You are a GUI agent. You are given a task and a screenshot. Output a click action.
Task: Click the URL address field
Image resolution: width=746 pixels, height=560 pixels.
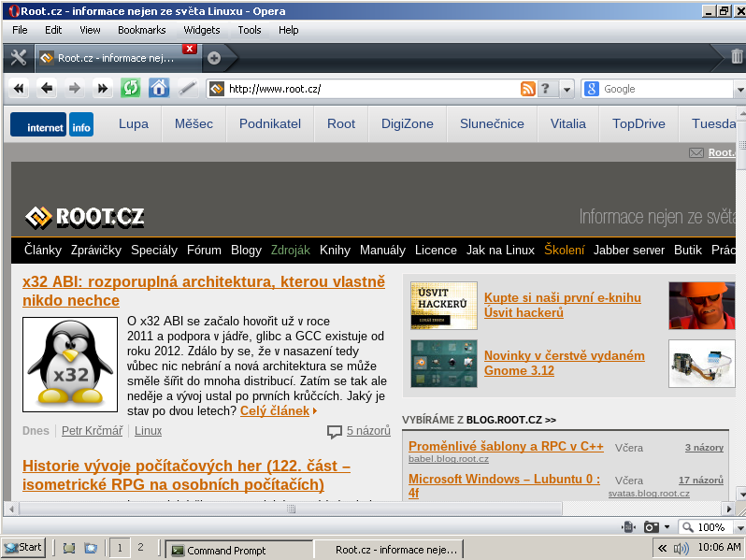(371, 89)
